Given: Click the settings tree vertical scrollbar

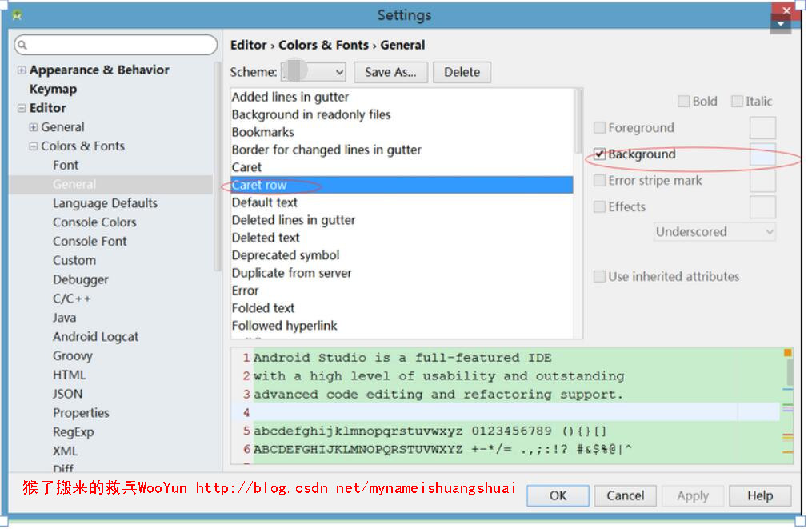Looking at the screenshot, I should click(218, 166).
